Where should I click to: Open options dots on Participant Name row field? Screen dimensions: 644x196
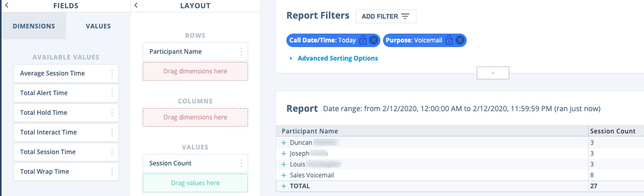pos(241,52)
